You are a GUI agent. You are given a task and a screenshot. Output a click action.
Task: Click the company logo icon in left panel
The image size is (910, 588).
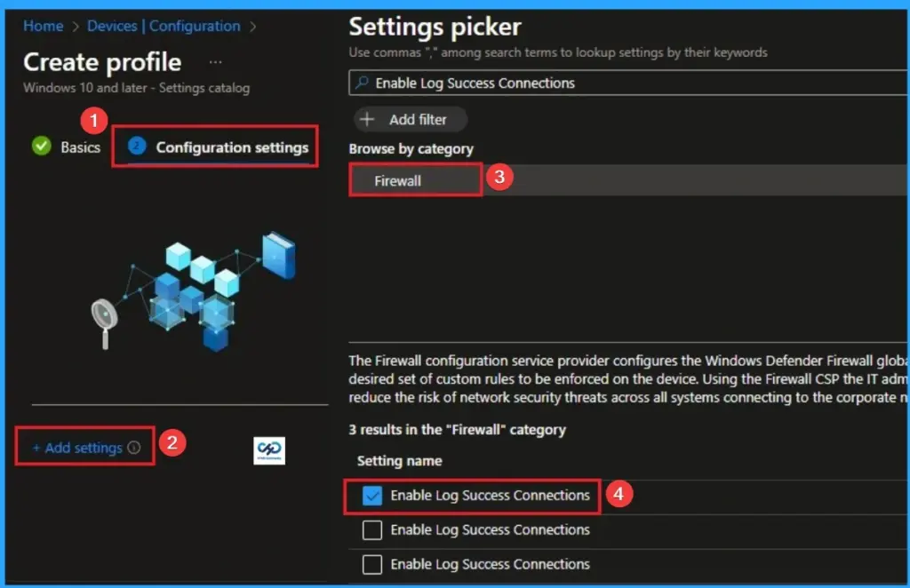[267, 450]
